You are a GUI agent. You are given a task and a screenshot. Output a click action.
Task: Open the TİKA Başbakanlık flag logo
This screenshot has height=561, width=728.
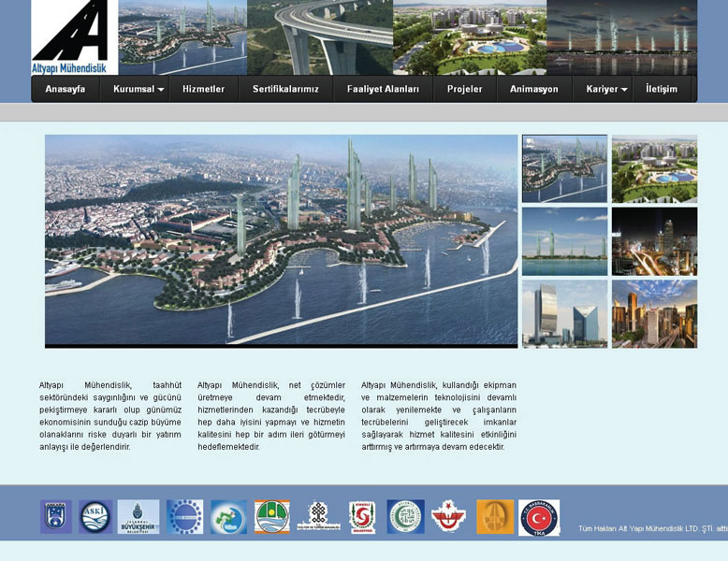tap(539, 517)
